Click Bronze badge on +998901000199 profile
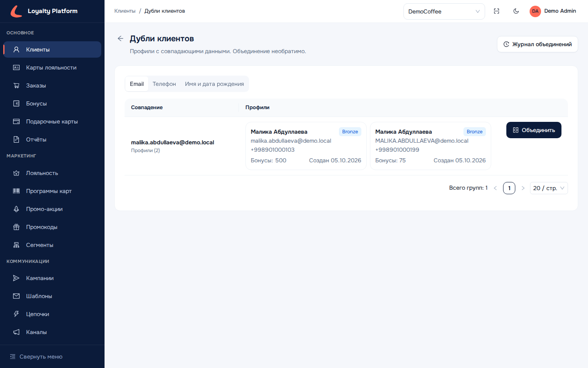The width and height of the screenshot is (588, 368). (x=474, y=132)
